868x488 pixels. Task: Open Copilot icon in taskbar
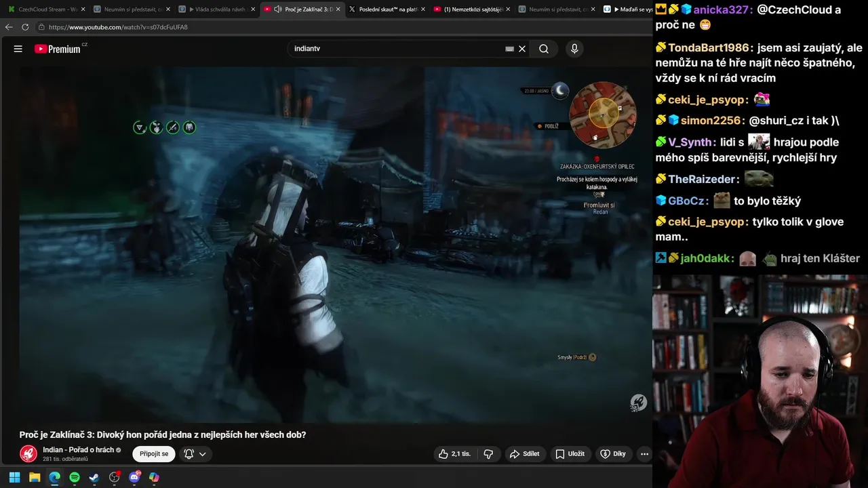(154, 477)
